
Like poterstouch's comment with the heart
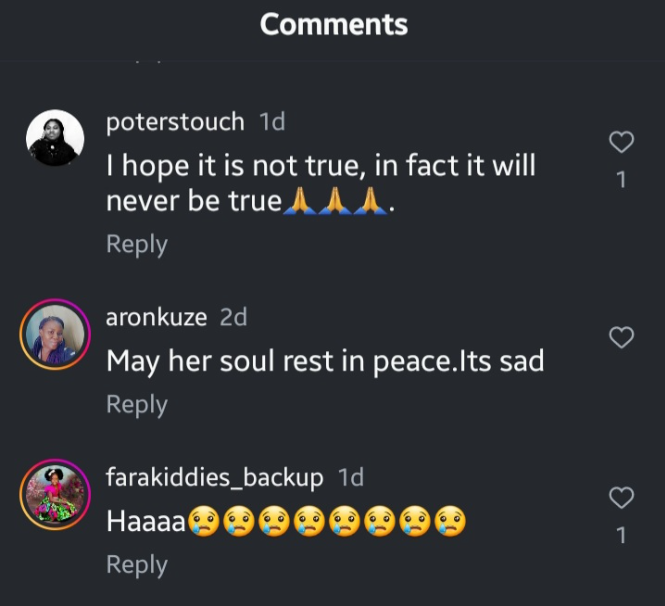click(x=621, y=143)
